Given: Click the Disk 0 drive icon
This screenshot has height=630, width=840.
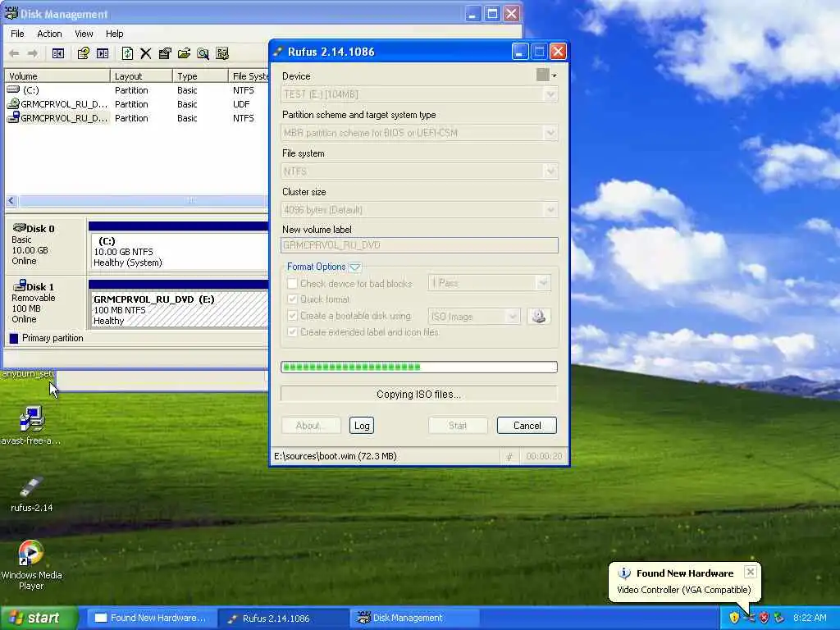Looking at the screenshot, I should point(20,228).
